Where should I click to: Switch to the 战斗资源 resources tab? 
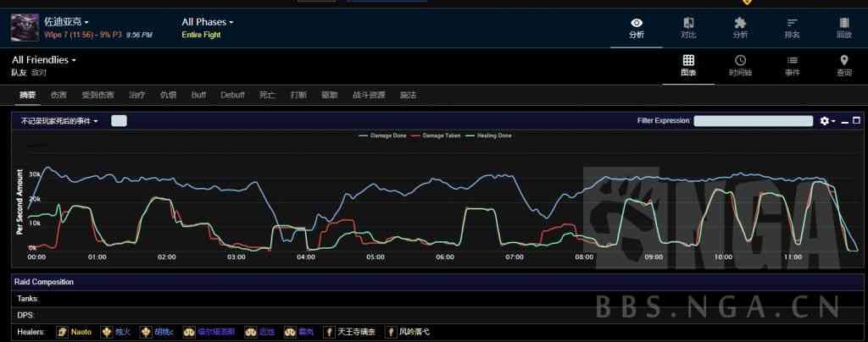point(369,95)
